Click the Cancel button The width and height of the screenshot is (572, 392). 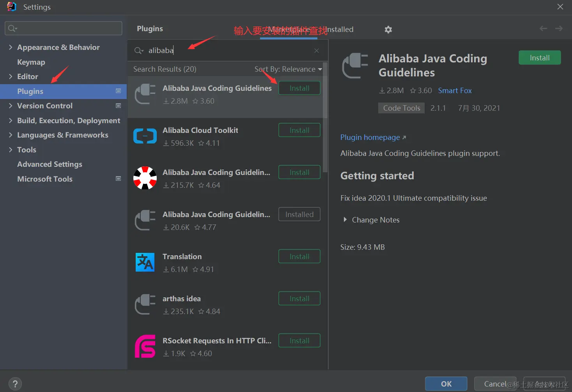[x=495, y=384]
